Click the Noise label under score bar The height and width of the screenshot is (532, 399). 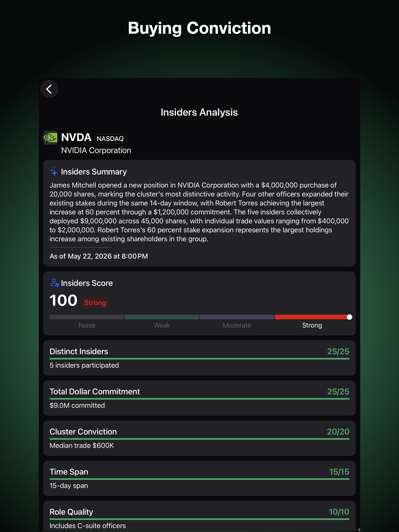[87, 325]
